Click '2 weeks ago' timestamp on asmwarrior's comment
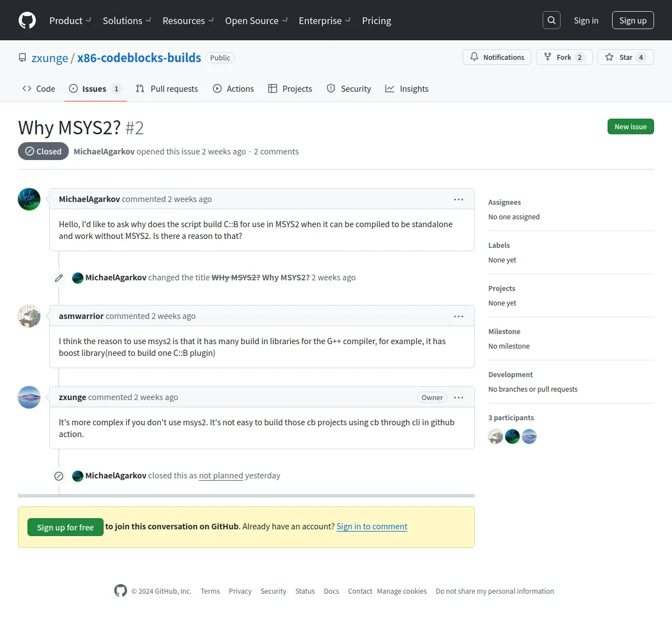The width and height of the screenshot is (672, 620). pyautogui.click(x=174, y=316)
